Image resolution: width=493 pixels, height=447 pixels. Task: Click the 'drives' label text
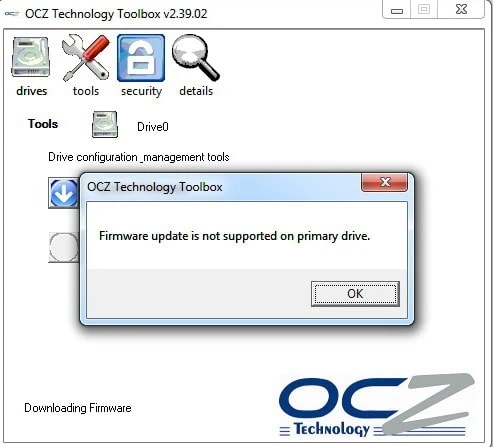tap(32, 91)
